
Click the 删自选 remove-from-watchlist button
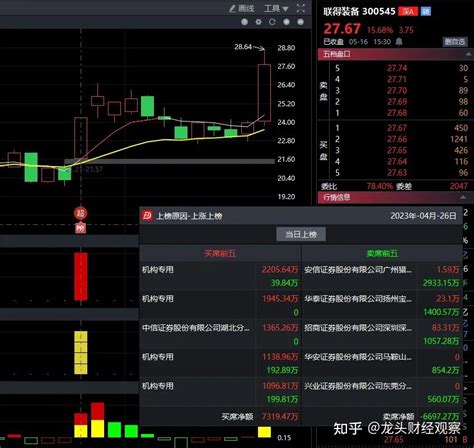coord(454,42)
